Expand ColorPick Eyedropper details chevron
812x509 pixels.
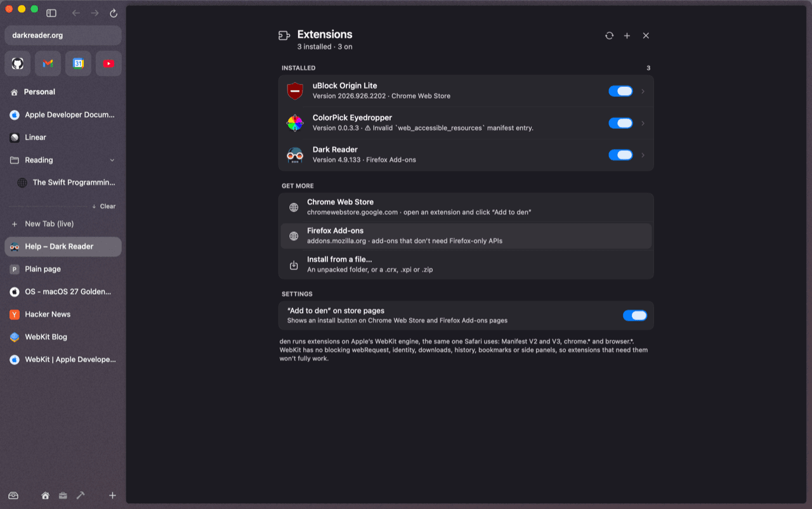(643, 123)
